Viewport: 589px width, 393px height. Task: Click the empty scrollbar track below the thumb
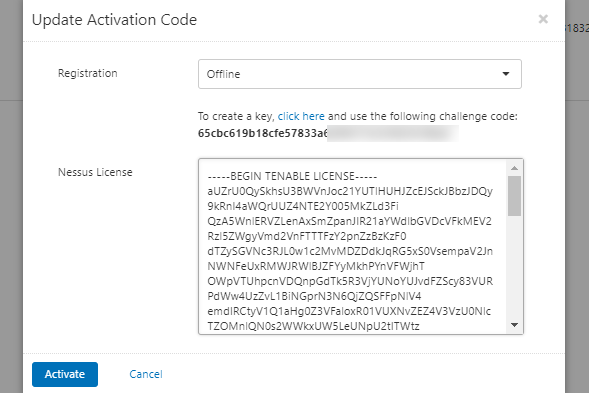[515, 267]
